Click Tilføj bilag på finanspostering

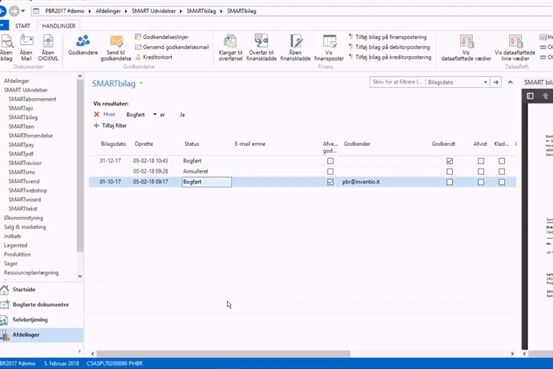click(x=388, y=37)
